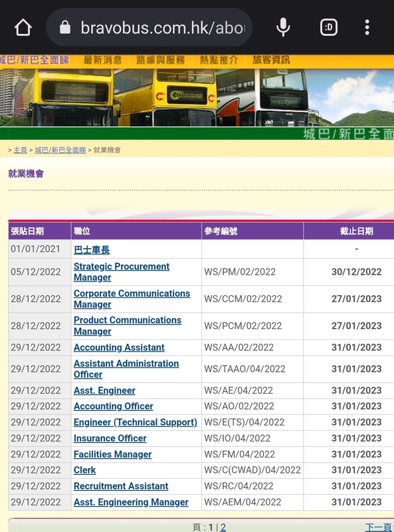Open Accounting Assistant job link
This screenshot has height=532, width=394.
tap(119, 347)
